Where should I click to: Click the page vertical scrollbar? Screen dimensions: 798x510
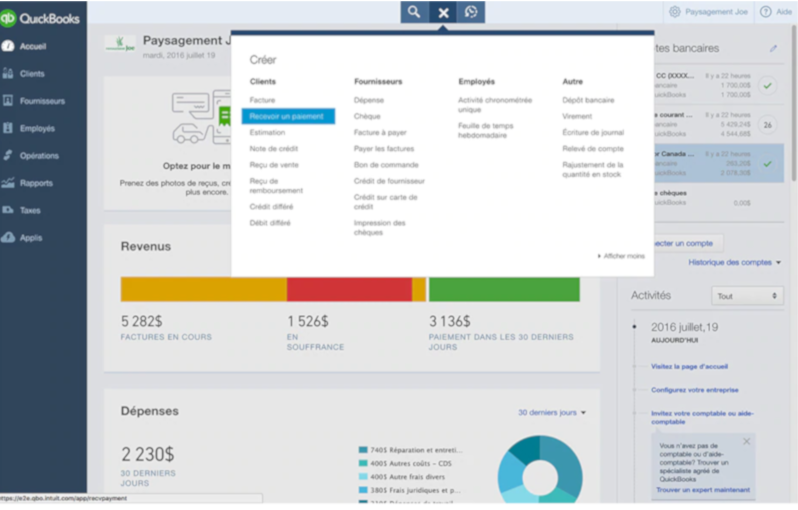click(794, 102)
